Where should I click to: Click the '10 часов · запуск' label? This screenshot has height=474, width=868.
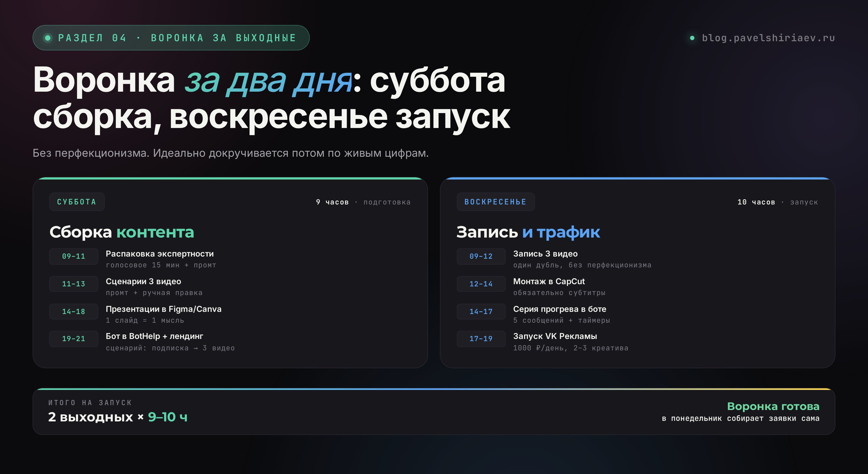click(778, 202)
